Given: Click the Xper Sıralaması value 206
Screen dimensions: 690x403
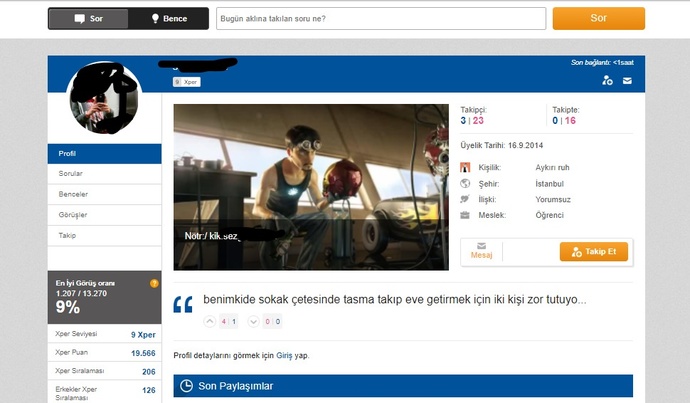Looking at the screenshot, I should point(149,372).
